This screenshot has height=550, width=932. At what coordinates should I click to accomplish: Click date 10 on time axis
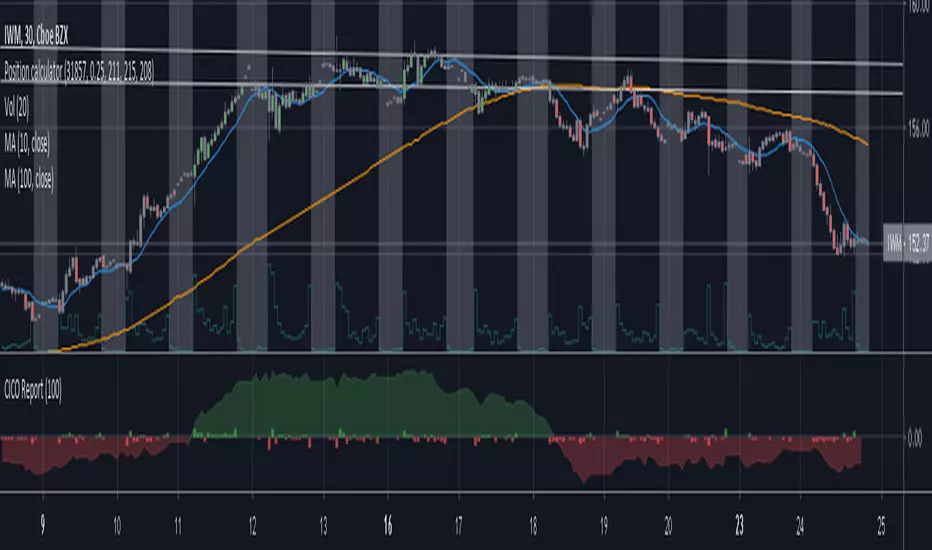[117, 526]
